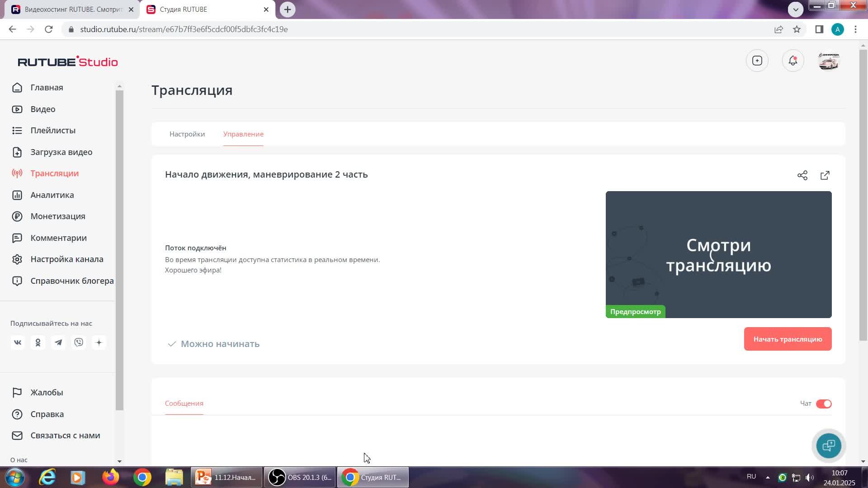This screenshot has width=868, height=488.
Task: Open the Telegram social icon
Action: (x=58, y=343)
